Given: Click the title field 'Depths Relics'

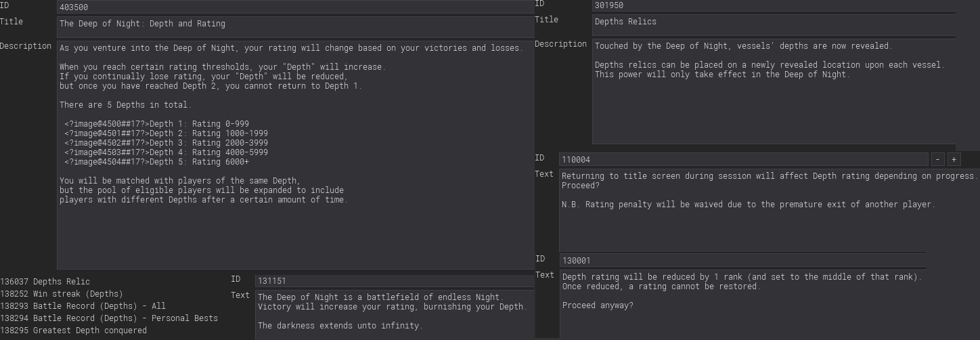Looking at the screenshot, I should pos(774,24).
